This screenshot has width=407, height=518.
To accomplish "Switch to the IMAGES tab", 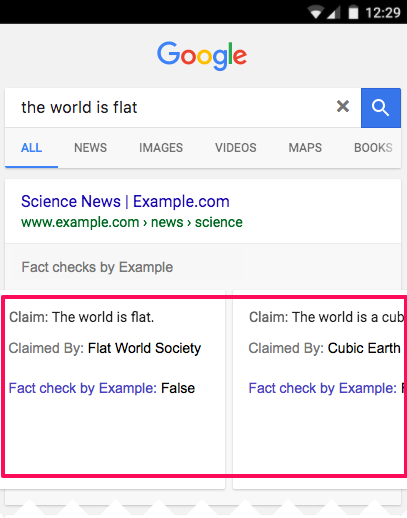I will [161, 148].
